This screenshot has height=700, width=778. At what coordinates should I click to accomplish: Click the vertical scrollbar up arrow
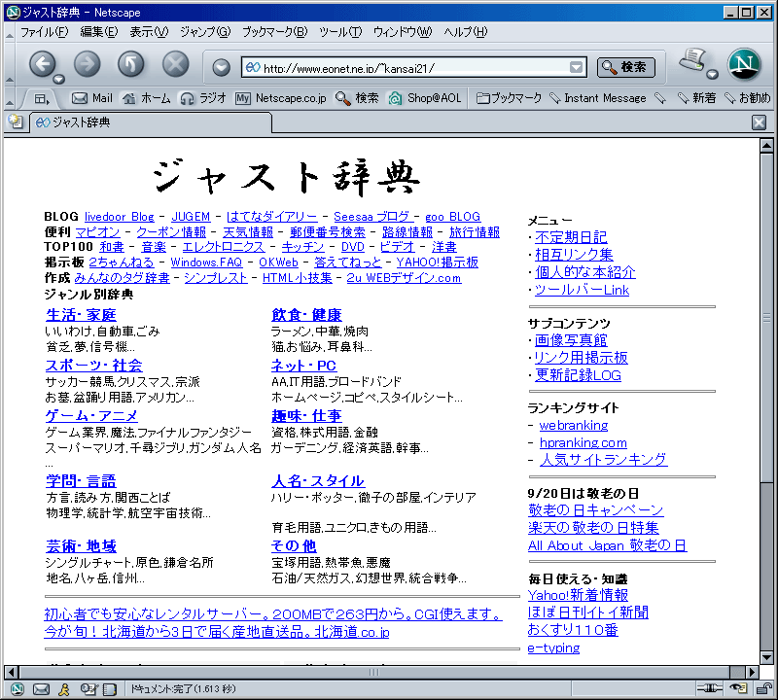(766, 146)
